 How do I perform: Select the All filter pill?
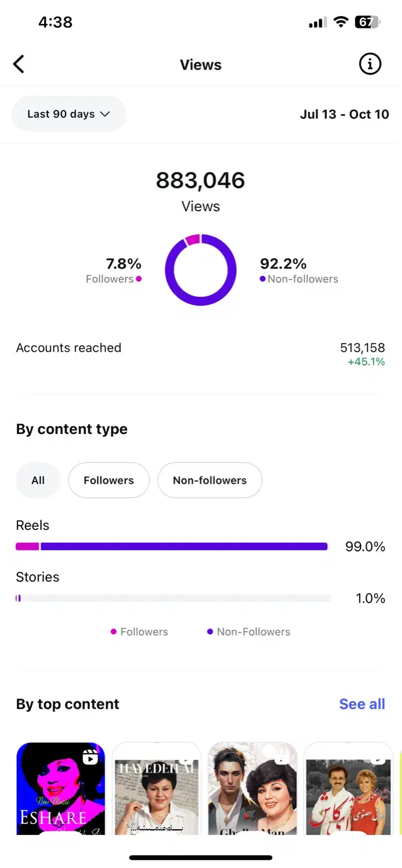[38, 480]
